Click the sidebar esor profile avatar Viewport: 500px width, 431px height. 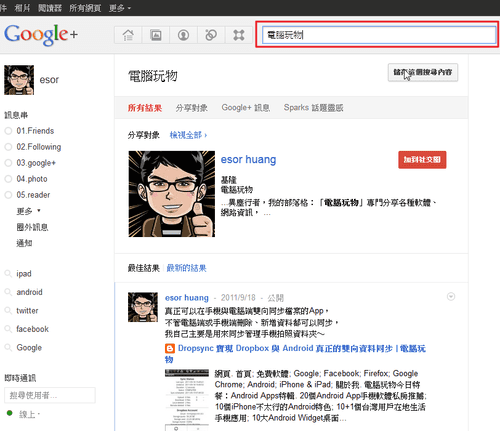pyautogui.click(x=19, y=80)
